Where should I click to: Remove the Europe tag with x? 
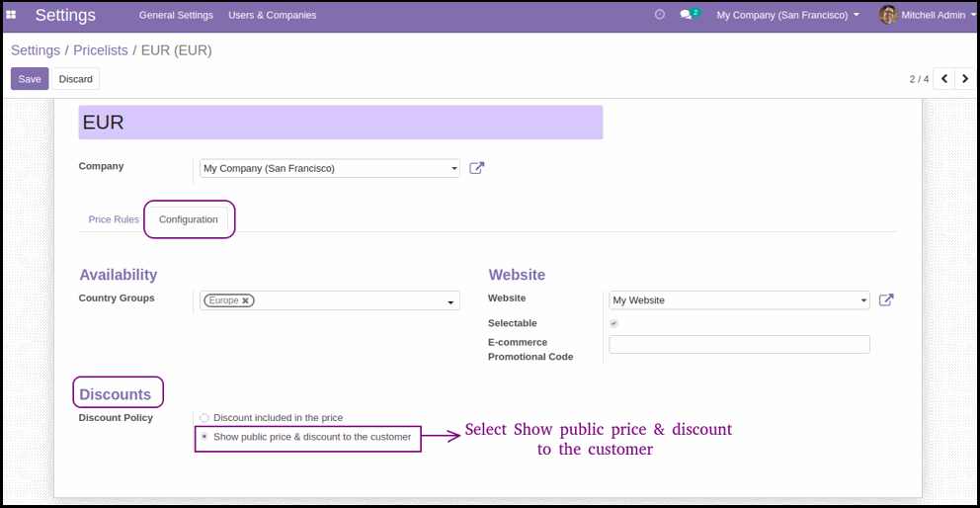click(x=246, y=300)
